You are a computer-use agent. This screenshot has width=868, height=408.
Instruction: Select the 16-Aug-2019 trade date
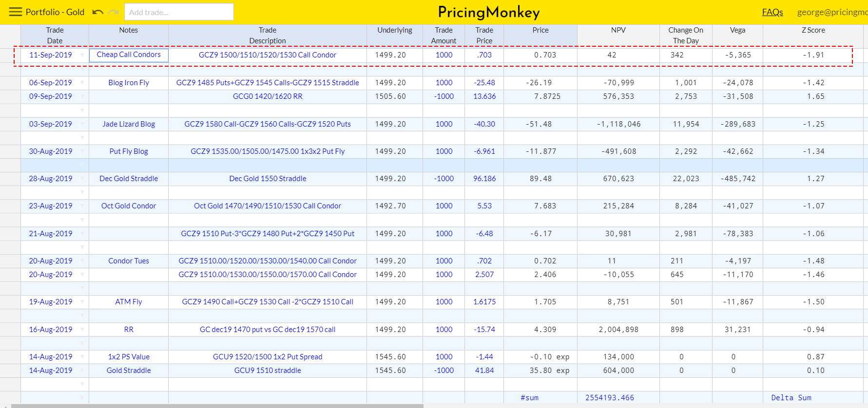pos(51,330)
